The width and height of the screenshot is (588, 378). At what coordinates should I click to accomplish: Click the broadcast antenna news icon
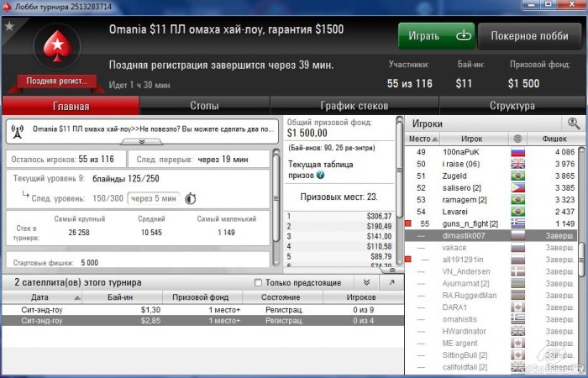tap(18, 131)
